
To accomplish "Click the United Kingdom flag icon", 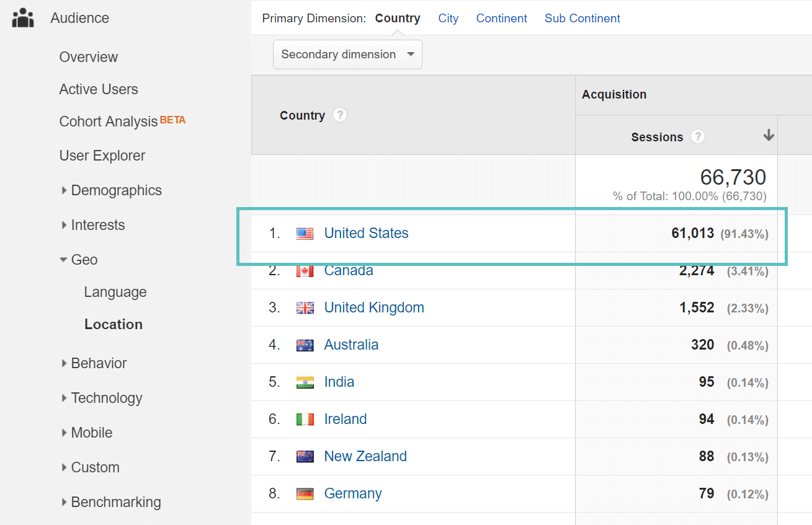I will 305,307.
